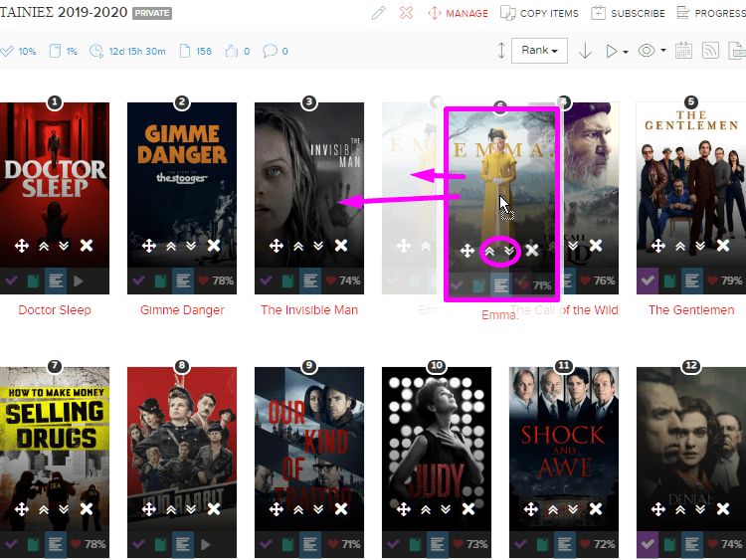Click COPY ITEMS
Screen dimensions: 746x560
[539, 13]
